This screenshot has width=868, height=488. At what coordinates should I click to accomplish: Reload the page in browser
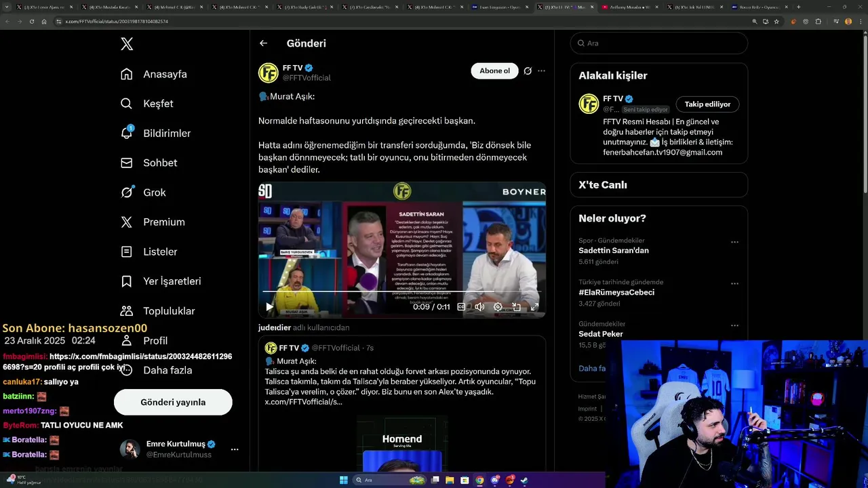pos(31,21)
